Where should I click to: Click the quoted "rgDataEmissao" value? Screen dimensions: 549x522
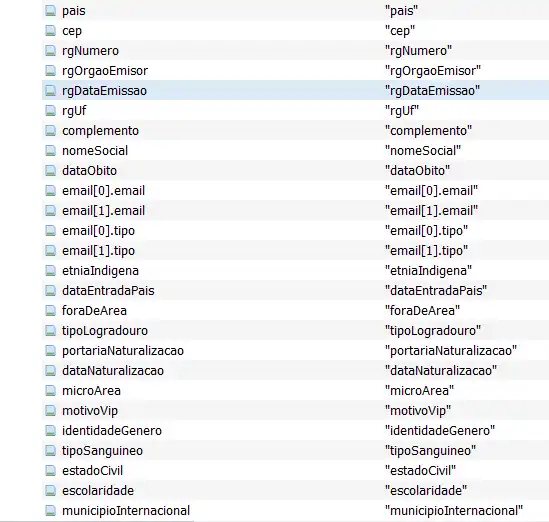[432, 91]
